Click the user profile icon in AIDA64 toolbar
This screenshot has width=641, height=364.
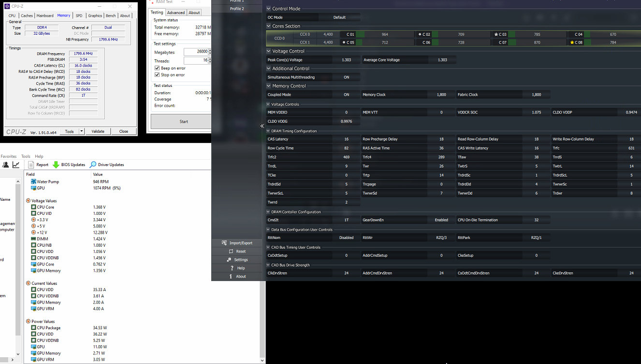[5, 165]
